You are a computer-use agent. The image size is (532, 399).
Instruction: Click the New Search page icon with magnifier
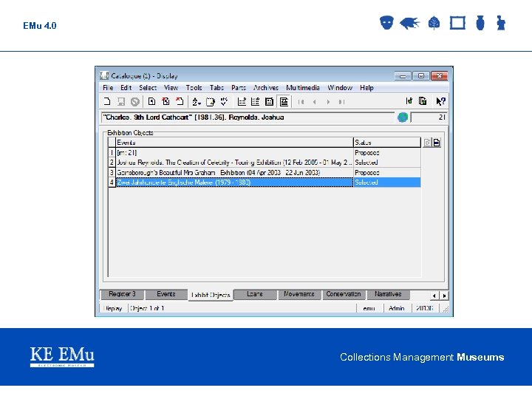coord(152,101)
